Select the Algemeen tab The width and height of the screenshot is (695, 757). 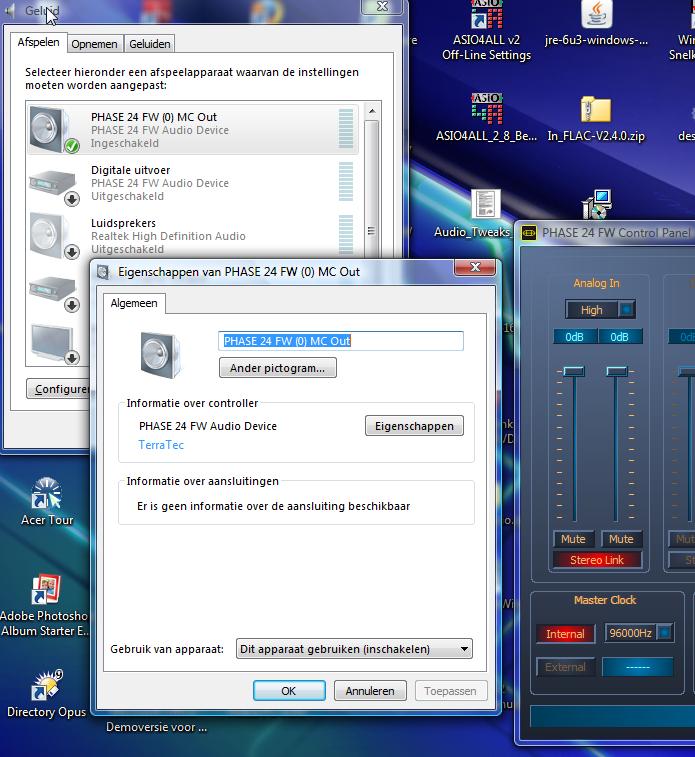pos(134,303)
